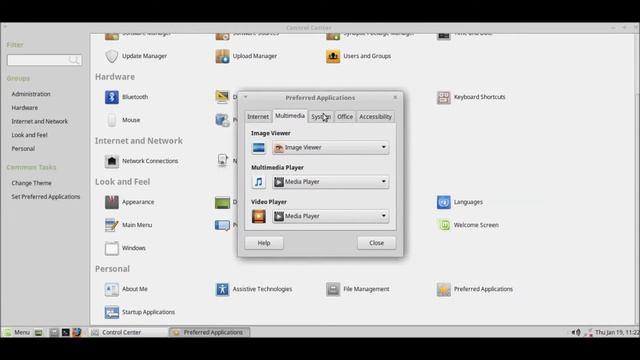Open Keyboard Shortcuts settings
Viewport: 640px width, 360px height.
(x=471, y=97)
